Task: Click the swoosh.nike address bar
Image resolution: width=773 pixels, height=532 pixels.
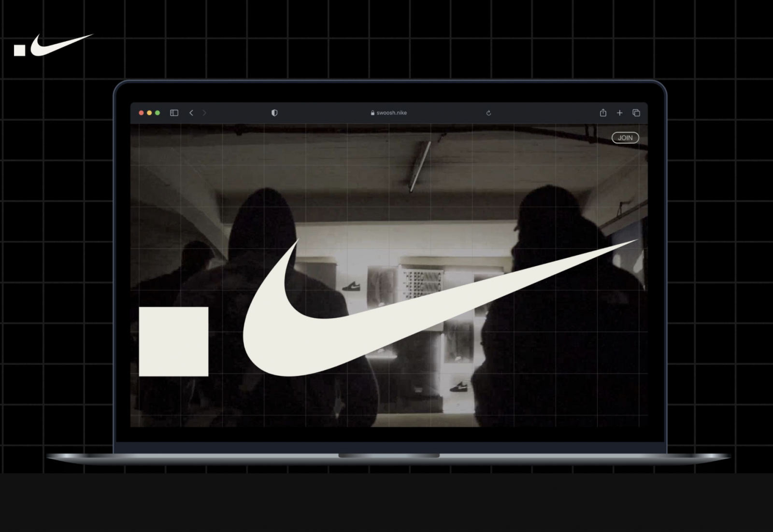Action: click(x=389, y=113)
